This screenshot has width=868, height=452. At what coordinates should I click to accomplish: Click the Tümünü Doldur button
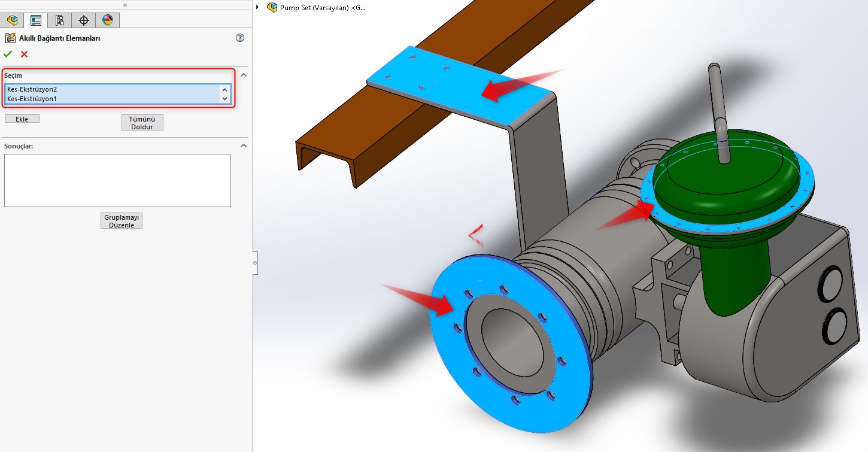[142, 123]
